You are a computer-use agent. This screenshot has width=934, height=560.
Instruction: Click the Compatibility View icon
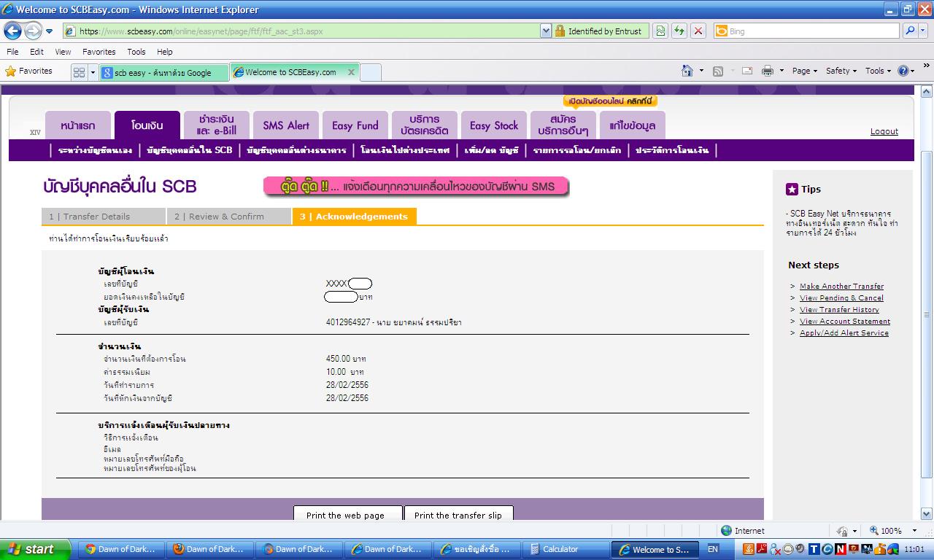point(660,31)
